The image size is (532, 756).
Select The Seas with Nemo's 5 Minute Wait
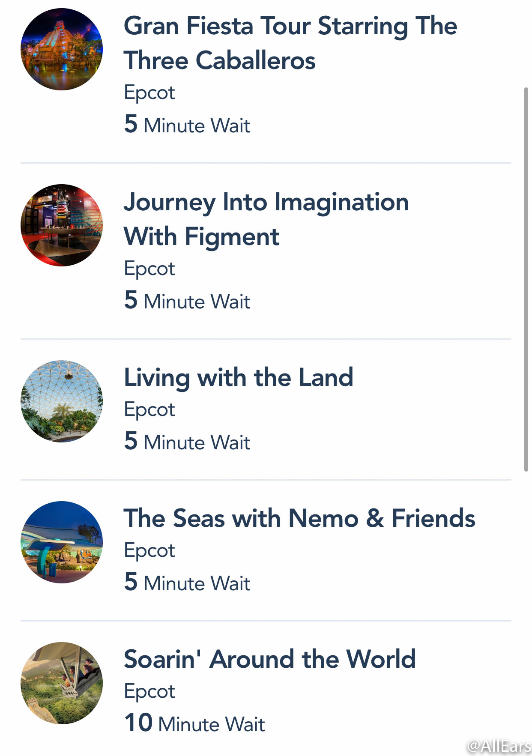pos(187,583)
